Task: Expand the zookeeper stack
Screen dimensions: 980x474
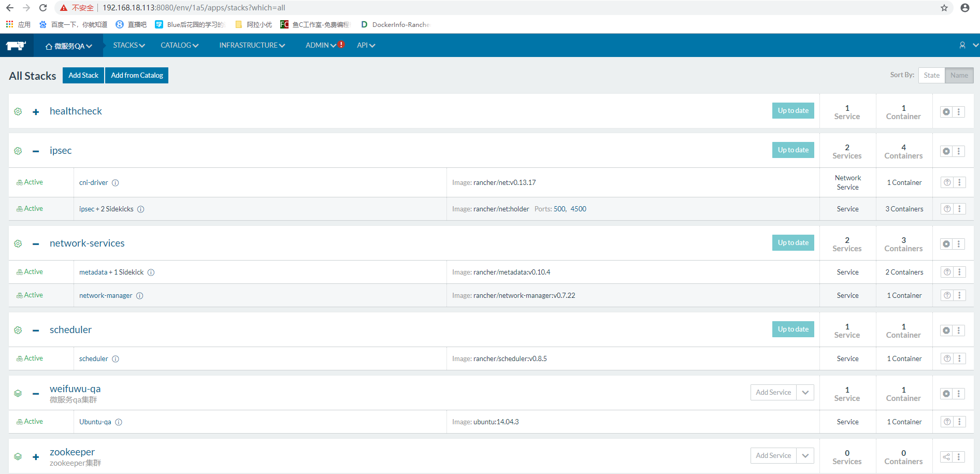Action: [35, 457]
